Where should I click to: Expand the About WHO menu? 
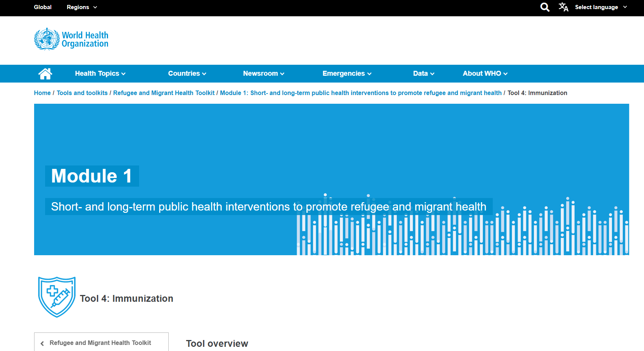coord(484,73)
